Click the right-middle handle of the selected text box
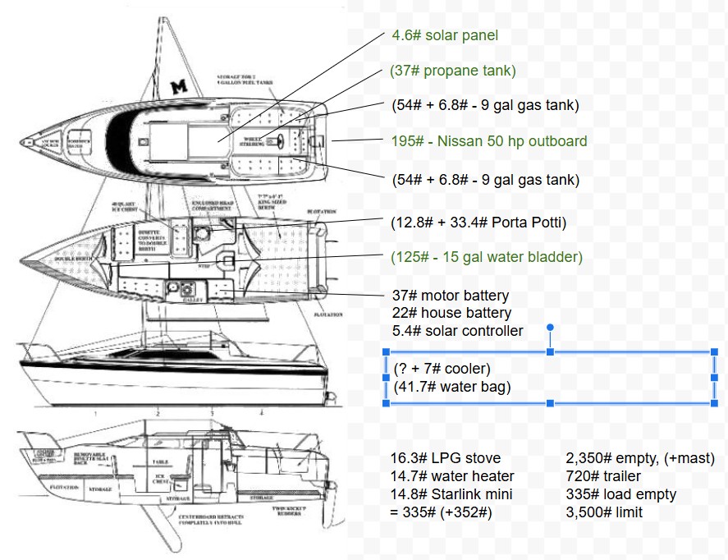Screen dimensions: 728x560 pos(715,378)
